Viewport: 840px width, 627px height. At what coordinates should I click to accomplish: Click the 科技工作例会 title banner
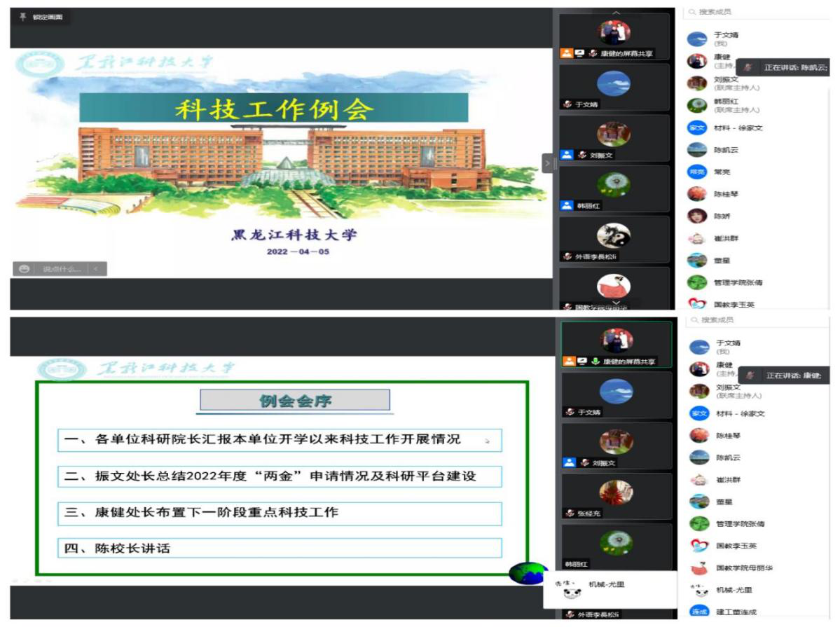point(273,108)
